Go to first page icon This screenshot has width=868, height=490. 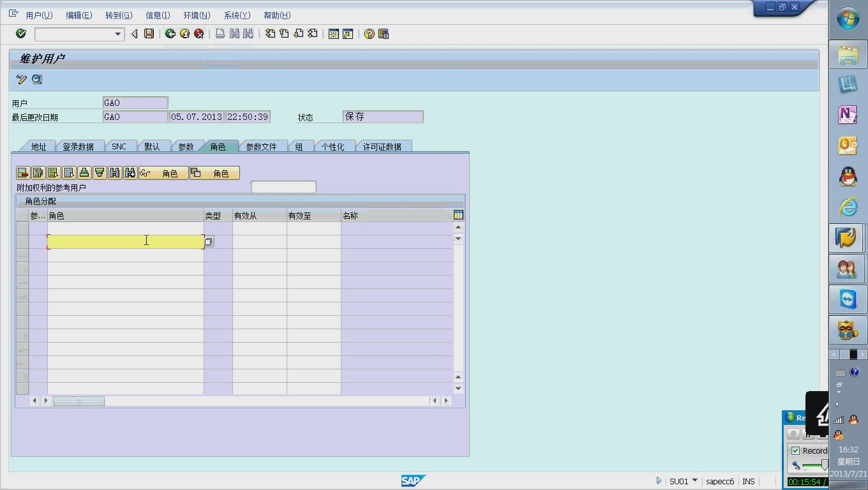click(270, 34)
